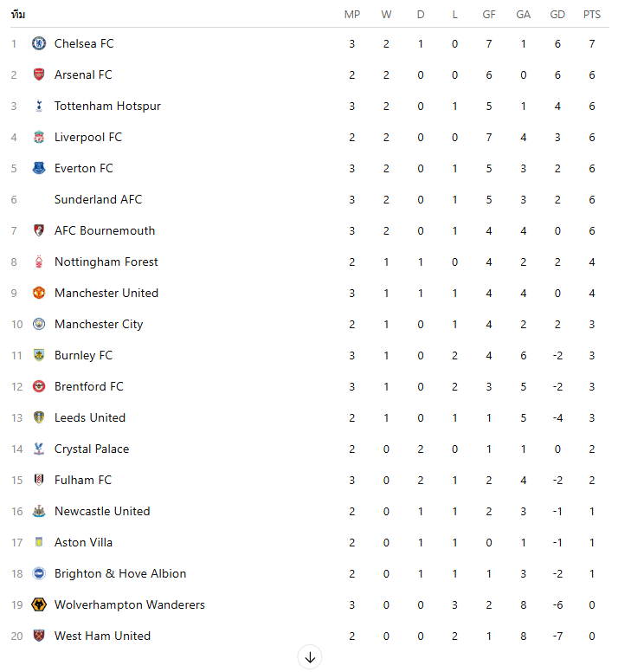The height and width of the screenshot is (672, 618).
Task: Click the GD column header
Action: [x=557, y=15]
